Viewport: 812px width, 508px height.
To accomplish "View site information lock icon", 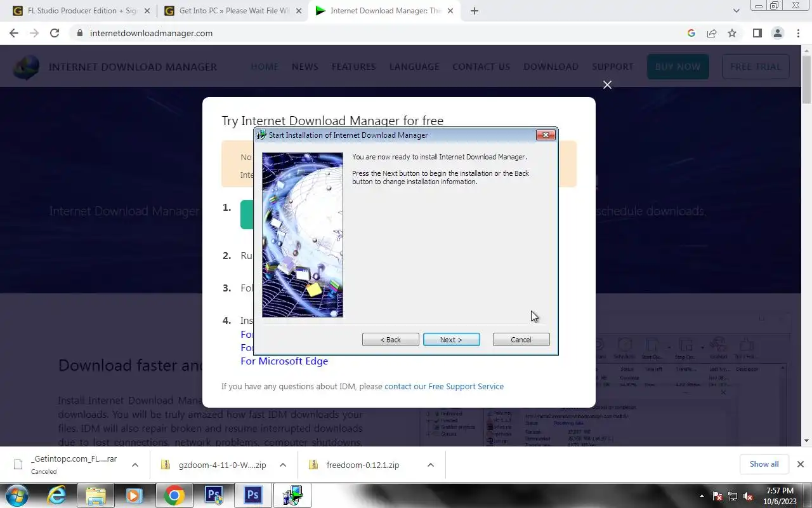I will (x=79, y=33).
